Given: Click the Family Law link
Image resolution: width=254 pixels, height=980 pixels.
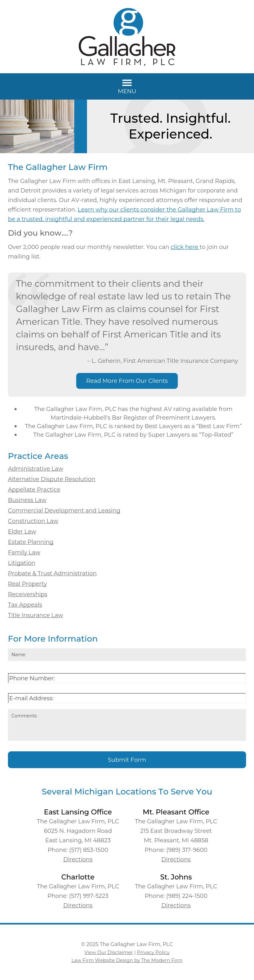Looking at the screenshot, I should (23, 552).
